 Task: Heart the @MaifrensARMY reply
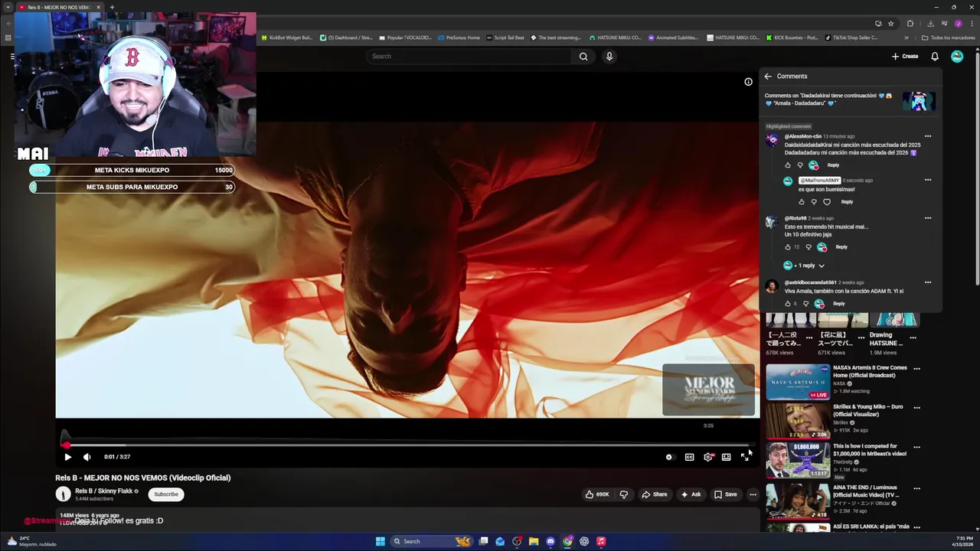coord(827,202)
